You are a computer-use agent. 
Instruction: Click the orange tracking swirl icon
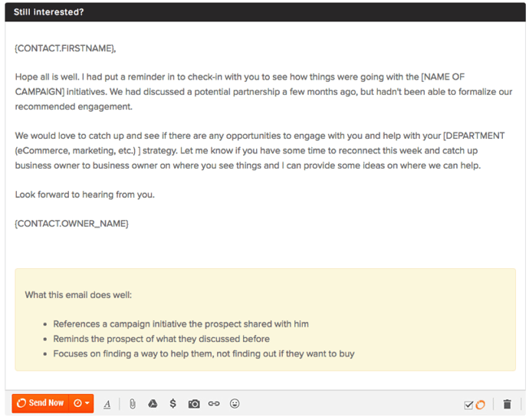point(481,405)
